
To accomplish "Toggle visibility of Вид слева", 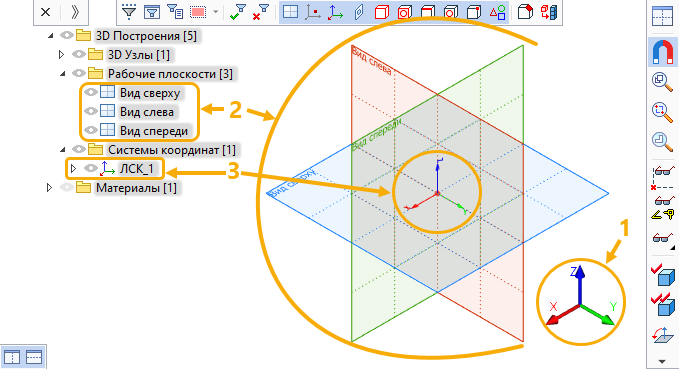I will pyautogui.click(x=90, y=111).
